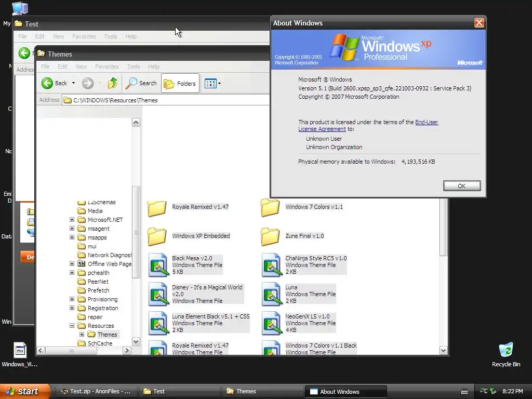Screen dimensions: 532x399
Task: Select the Windows XP Embedded folder icon
Action: point(157,236)
